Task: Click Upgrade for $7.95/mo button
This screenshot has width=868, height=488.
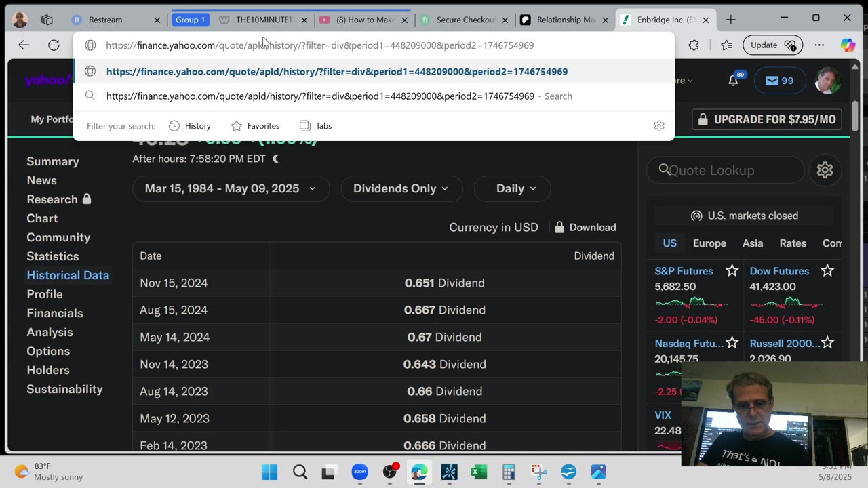Action: 767,119
